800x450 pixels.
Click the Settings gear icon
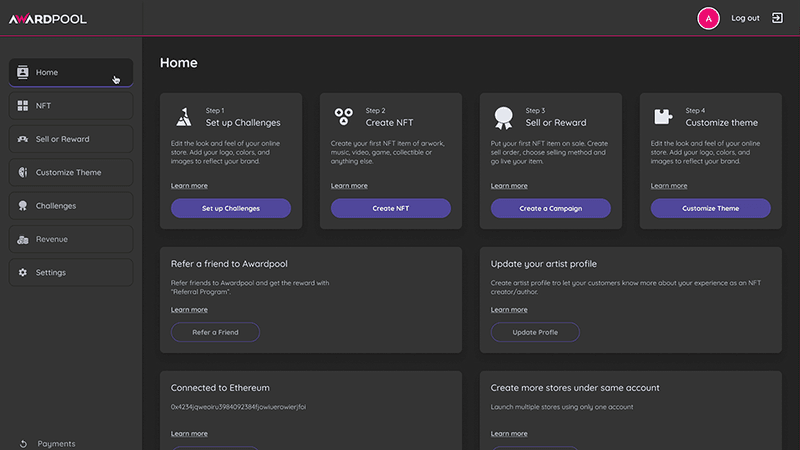[22, 272]
